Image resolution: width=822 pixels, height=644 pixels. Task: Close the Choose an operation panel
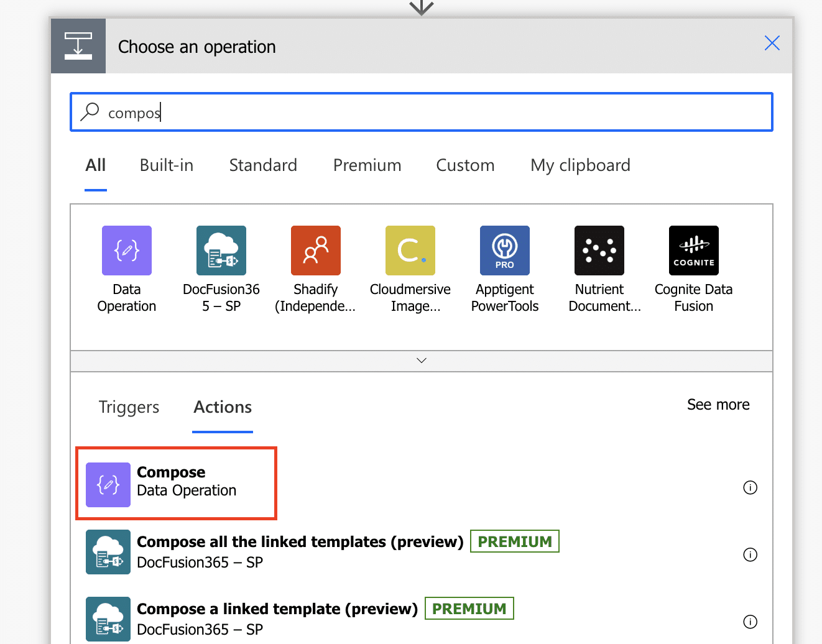pyautogui.click(x=772, y=43)
